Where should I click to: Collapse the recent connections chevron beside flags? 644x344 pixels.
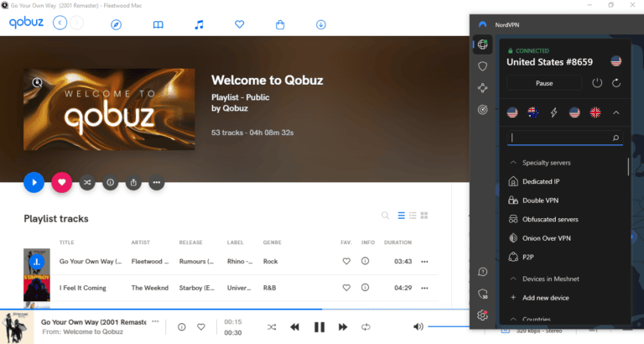(616, 112)
